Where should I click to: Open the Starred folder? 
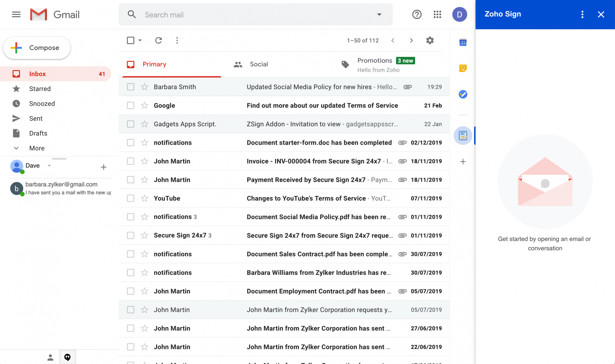pyautogui.click(x=40, y=89)
